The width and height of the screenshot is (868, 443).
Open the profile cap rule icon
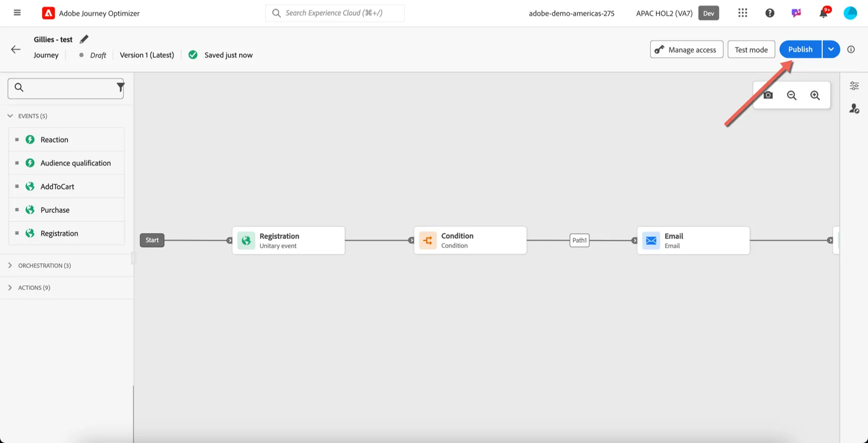click(854, 109)
